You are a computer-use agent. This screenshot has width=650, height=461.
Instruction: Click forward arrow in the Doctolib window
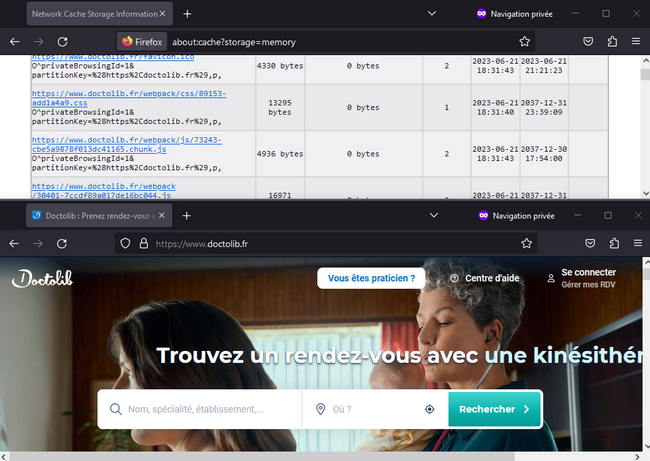tap(38, 243)
